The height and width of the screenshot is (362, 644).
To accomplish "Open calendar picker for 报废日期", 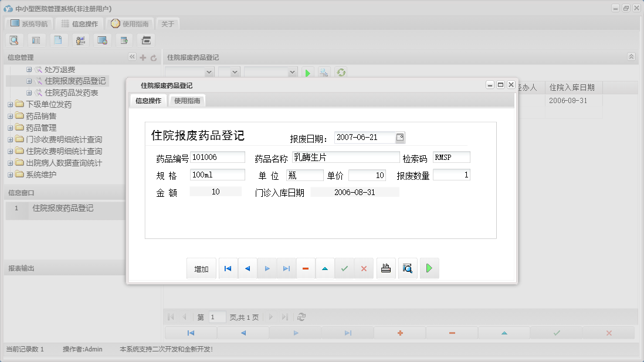I will pos(400,138).
